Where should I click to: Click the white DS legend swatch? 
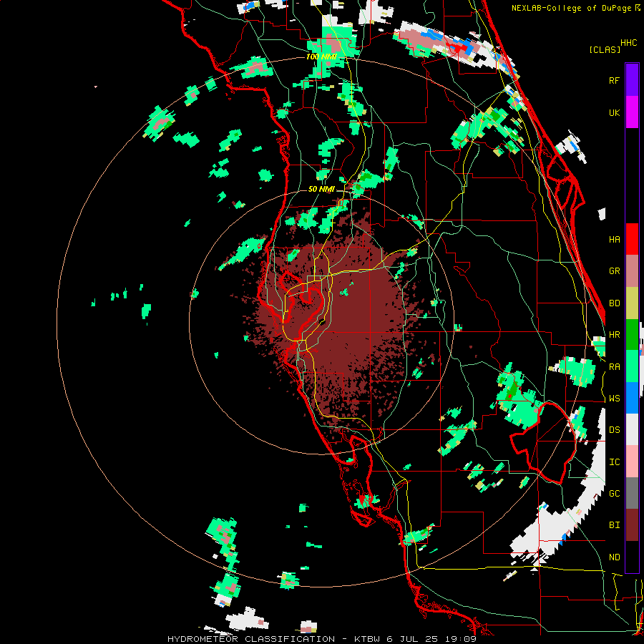point(632,429)
